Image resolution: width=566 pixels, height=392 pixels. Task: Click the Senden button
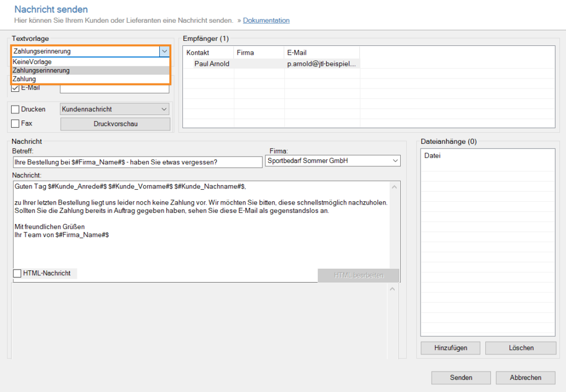pos(461,378)
